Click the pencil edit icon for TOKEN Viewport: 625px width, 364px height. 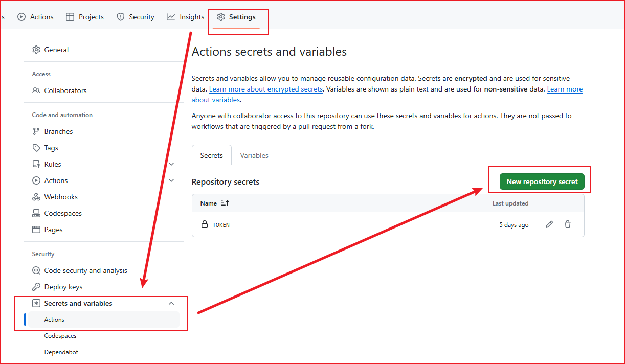point(549,224)
